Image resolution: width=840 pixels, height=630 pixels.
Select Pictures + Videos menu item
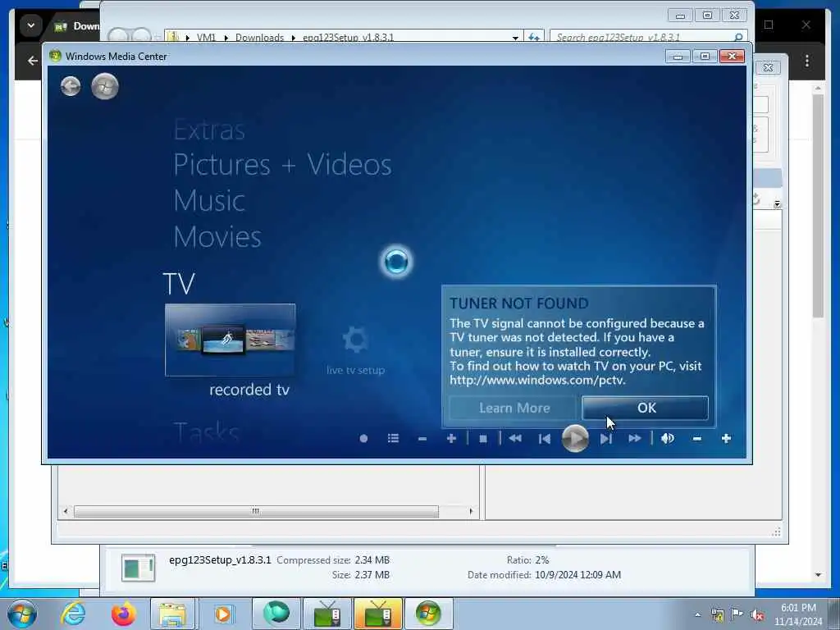(282, 164)
